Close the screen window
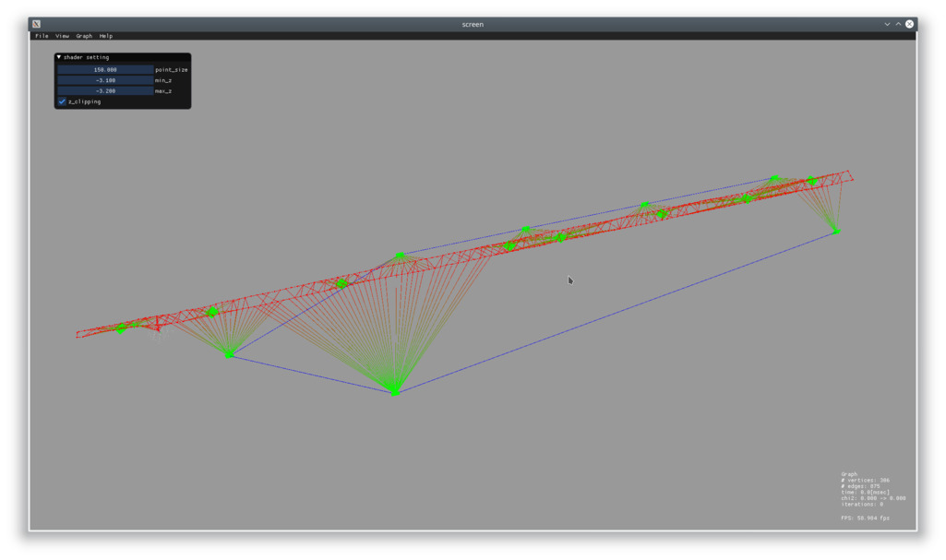The height and width of the screenshot is (560, 946). [909, 24]
